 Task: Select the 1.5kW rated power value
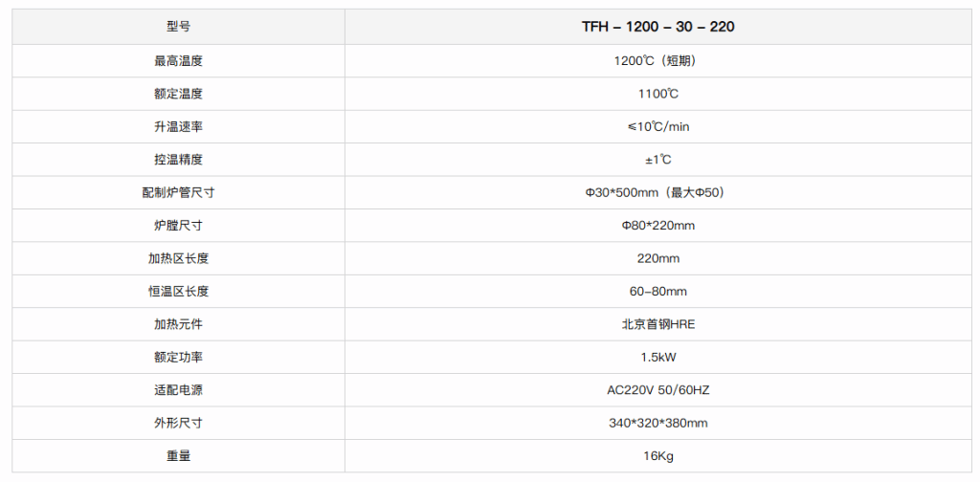pos(658,358)
